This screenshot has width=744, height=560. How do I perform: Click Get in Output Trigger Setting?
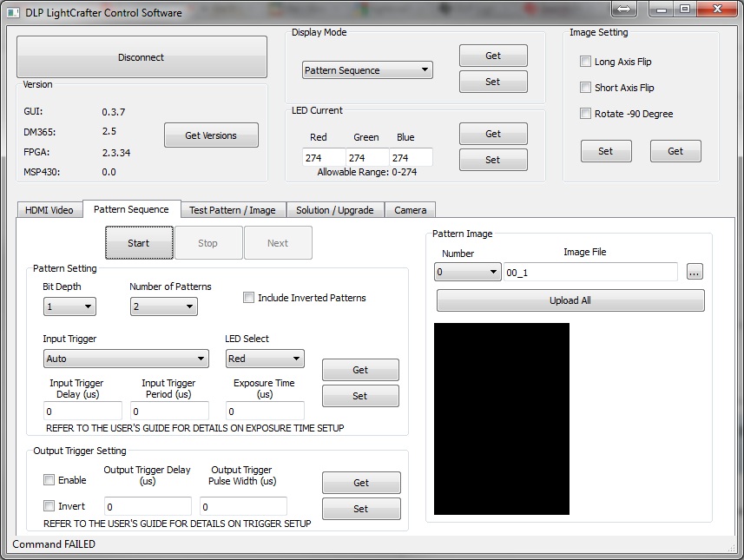tap(361, 483)
